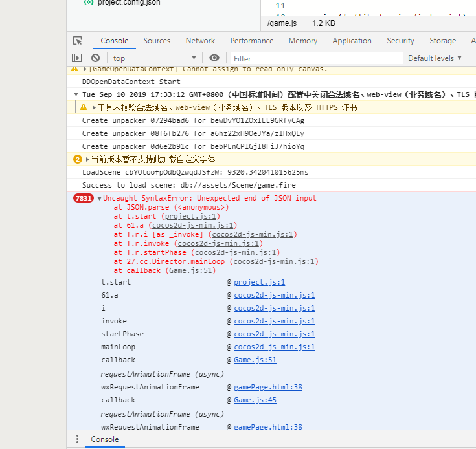Open cocos2d-js-min.js:1 link in i row
This screenshot has height=449, width=476.
tap(274, 309)
